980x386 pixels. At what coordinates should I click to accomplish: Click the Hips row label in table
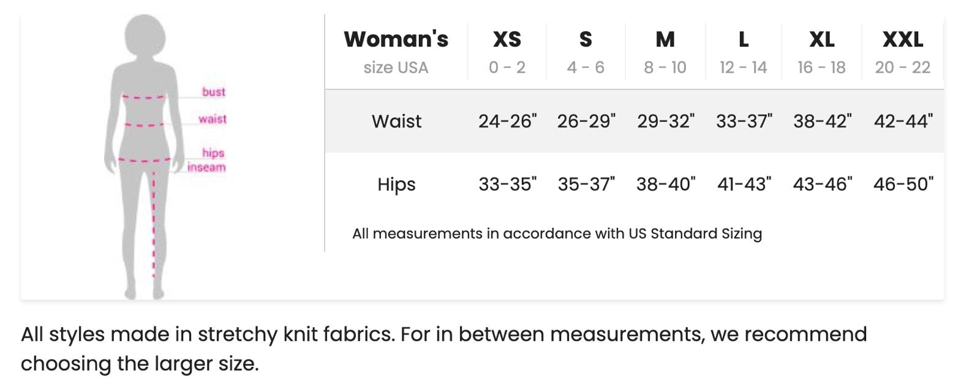396,184
